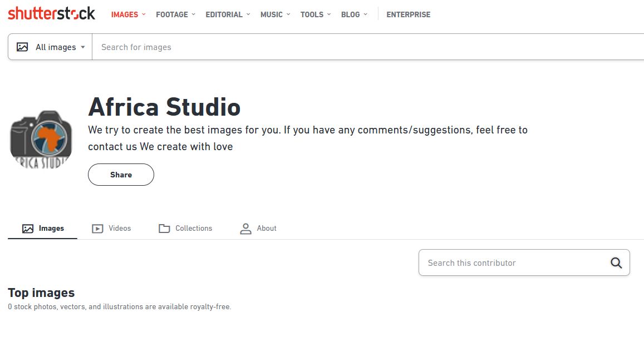The image size is (644, 342).
Task: Open the MUSIC menu
Action: point(275,14)
